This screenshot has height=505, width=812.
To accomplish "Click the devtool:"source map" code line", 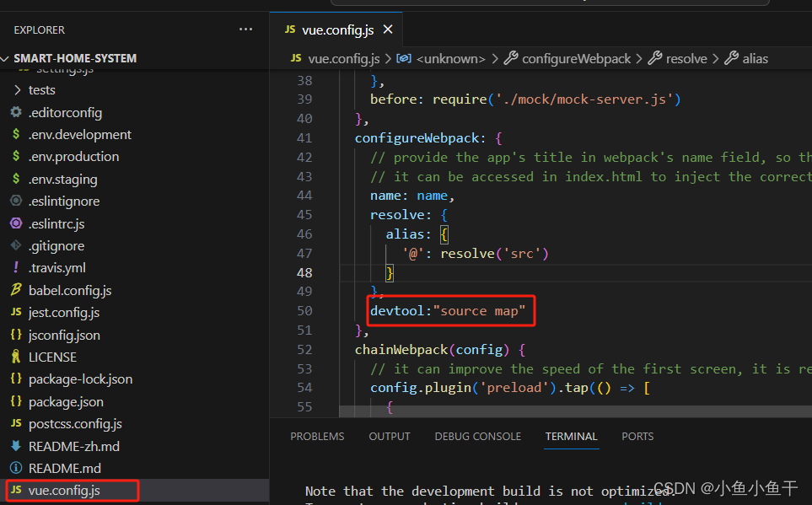I will (x=448, y=311).
